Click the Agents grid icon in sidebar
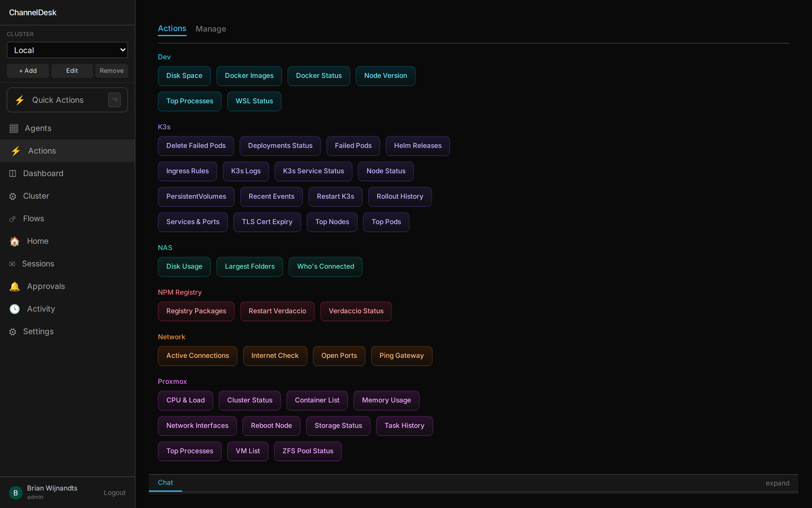The height and width of the screenshot is (508, 812). tap(14, 128)
